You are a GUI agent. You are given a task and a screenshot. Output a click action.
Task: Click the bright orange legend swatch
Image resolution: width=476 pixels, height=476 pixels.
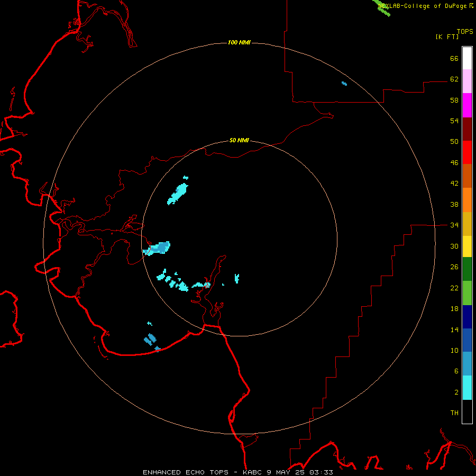click(x=467, y=200)
